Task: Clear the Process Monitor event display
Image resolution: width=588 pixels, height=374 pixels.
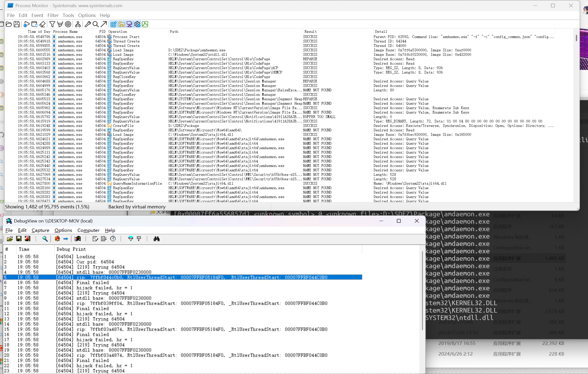Action: click(x=42, y=24)
